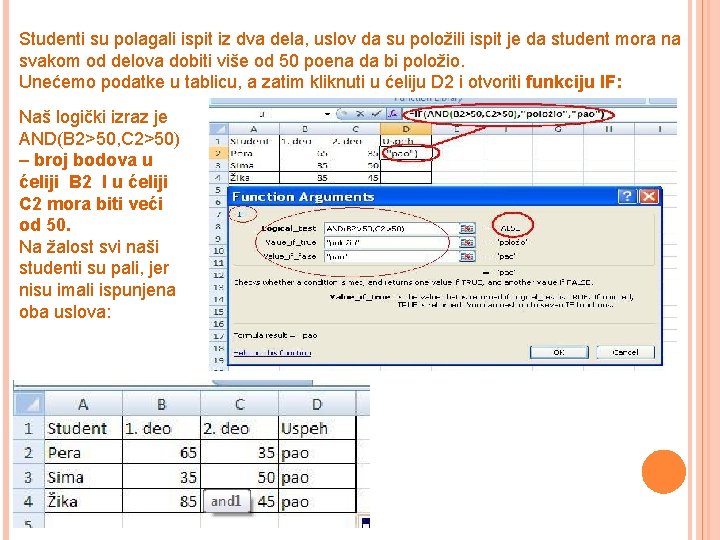The width and height of the screenshot is (720, 540).
Task: Click Sima's "pao" result in lower table
Action: [x=317, y=477]
